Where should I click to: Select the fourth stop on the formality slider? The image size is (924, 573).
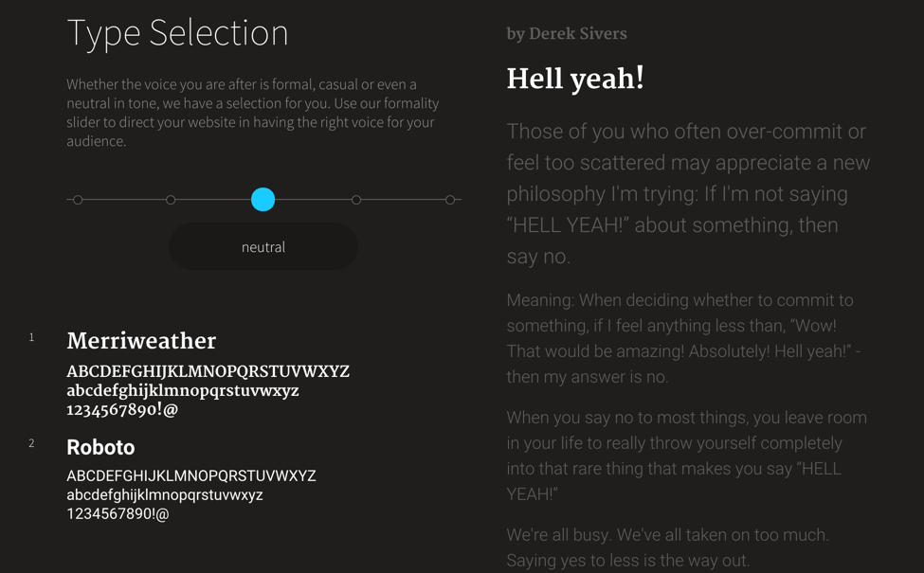point(356,200)
